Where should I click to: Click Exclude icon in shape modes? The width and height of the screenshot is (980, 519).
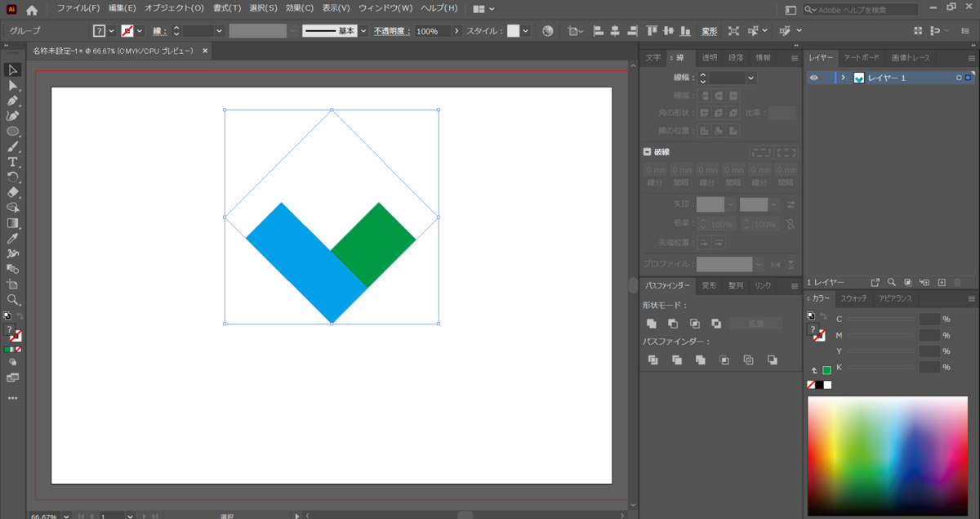click(x=716, y=324)
